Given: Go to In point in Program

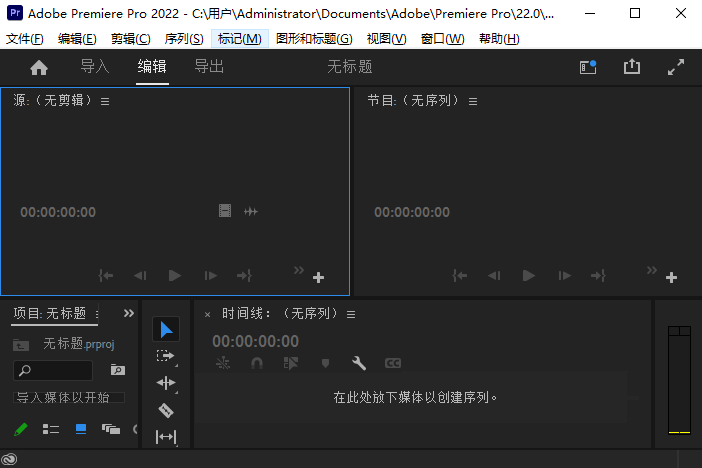Looking at the screenshot, I should click(x=460, y=275).
